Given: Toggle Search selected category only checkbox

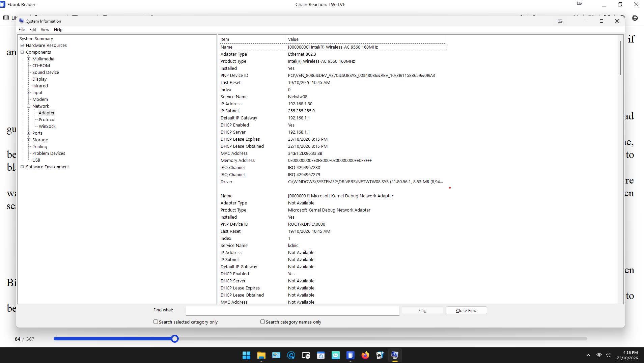Looking at the screenshot, I should click(x=156, y=322).
